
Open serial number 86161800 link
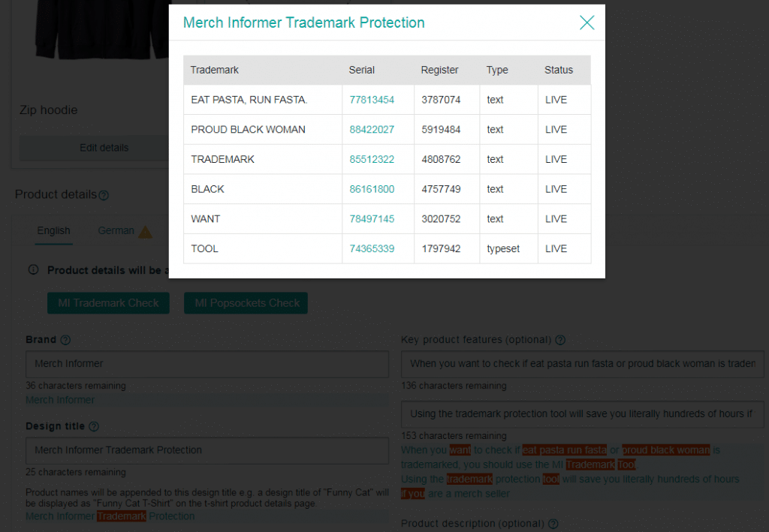tap(372, 190)
